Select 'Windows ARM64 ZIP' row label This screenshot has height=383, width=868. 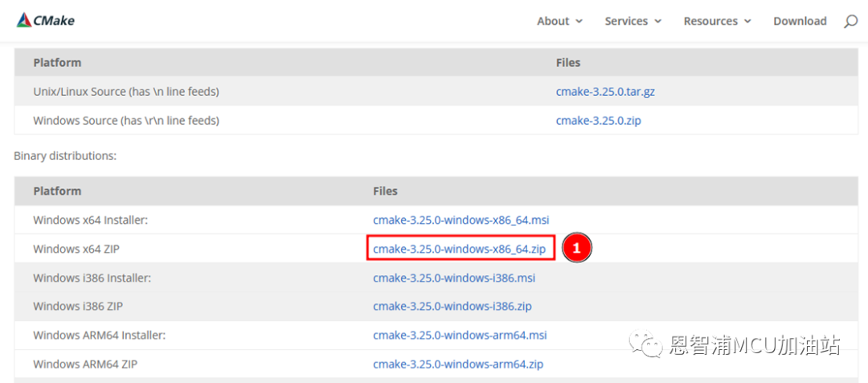pos(85,364)
